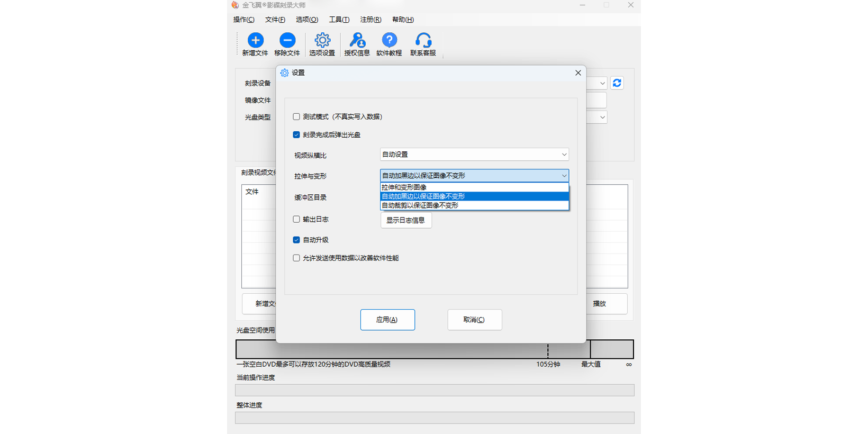The width and height of the screenshot is (868, 434).
Task: Click the 授权信息 license info icon
Action: coord(357,41)
